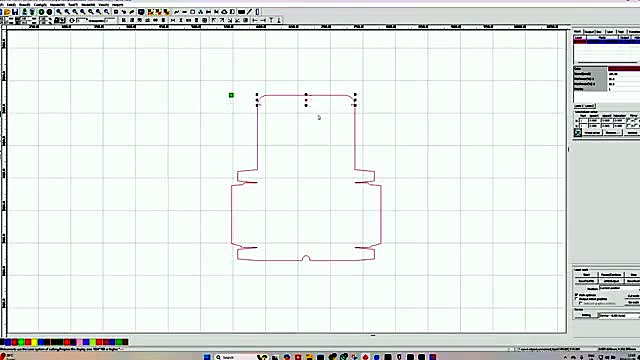Viewport: 640px width, 360px height.
Task: Click the device Setting button
Action: [587, 315]
